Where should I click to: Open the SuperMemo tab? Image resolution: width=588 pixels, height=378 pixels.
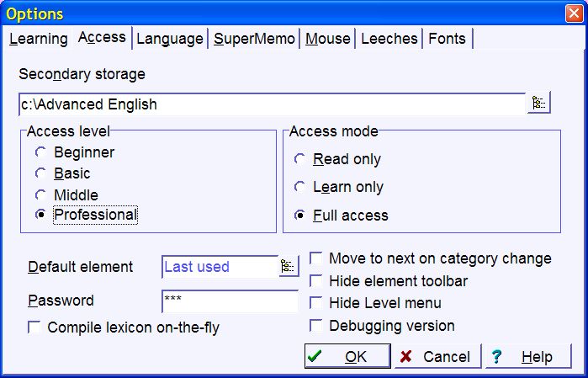(254, 39)
